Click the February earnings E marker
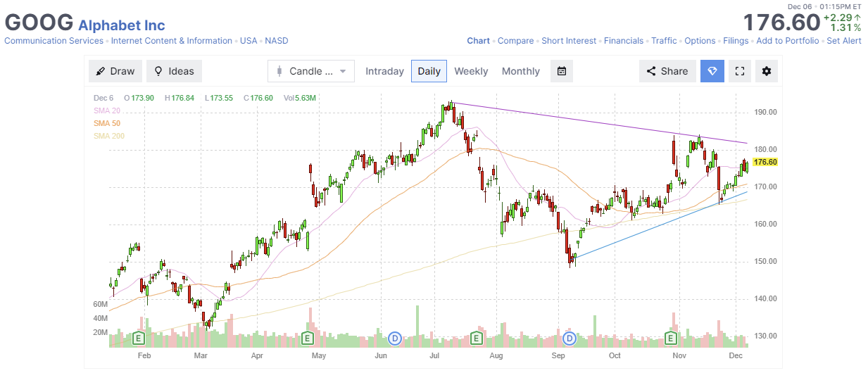This screenshot has height=373, width=868. click(x=139, y=339)
